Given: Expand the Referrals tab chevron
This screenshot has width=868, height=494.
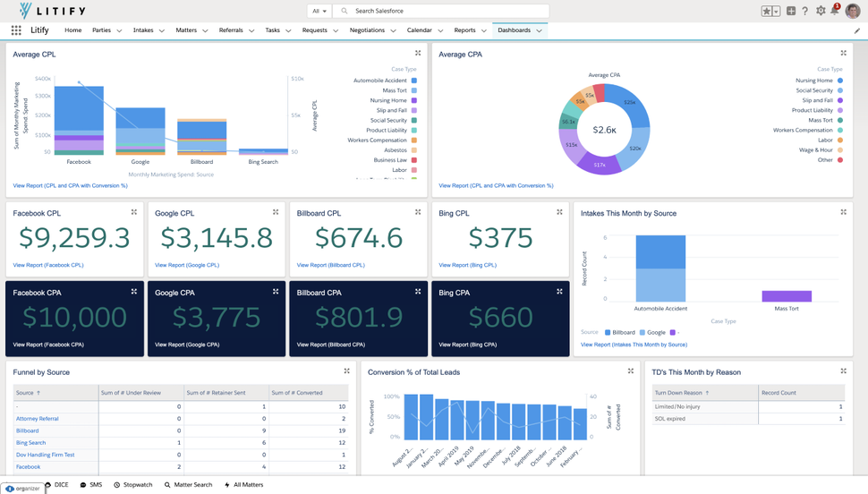Looking at the screenshot, I should tap(251, 31).
